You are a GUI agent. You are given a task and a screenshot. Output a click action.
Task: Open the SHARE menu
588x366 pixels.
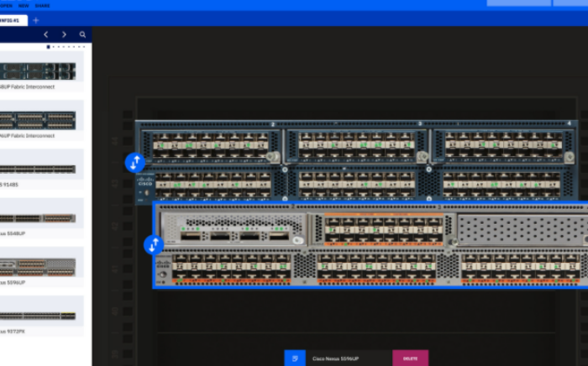[x=42, y=6]
